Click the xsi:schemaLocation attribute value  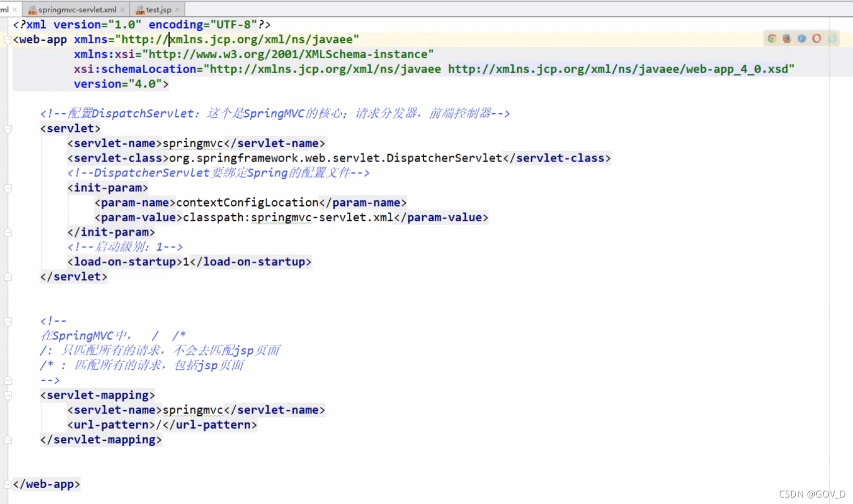(499, 69)
